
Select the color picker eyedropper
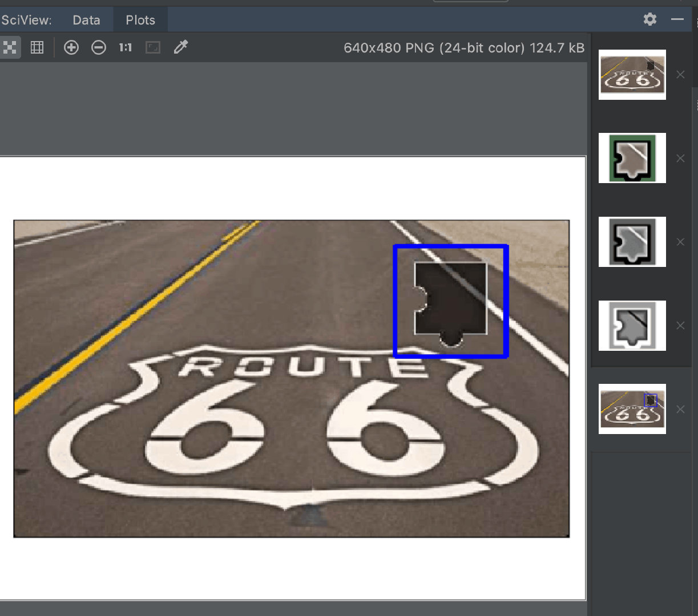181,47
